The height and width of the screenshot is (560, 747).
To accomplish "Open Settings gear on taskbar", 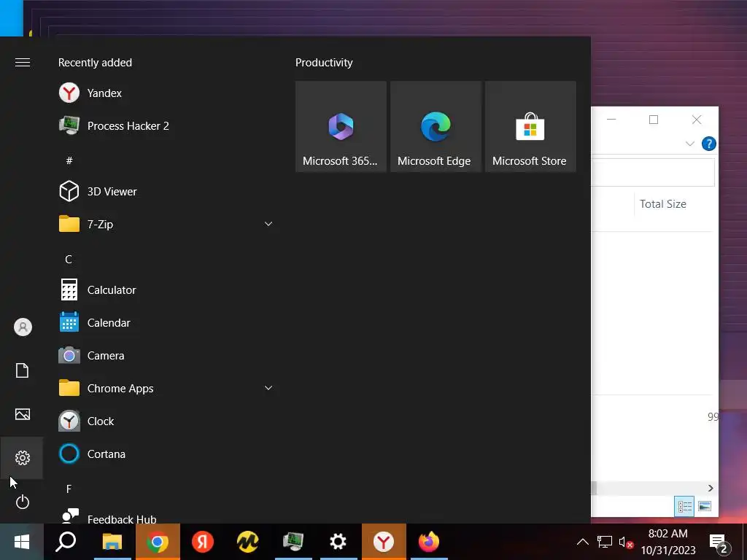I will 338,542.
